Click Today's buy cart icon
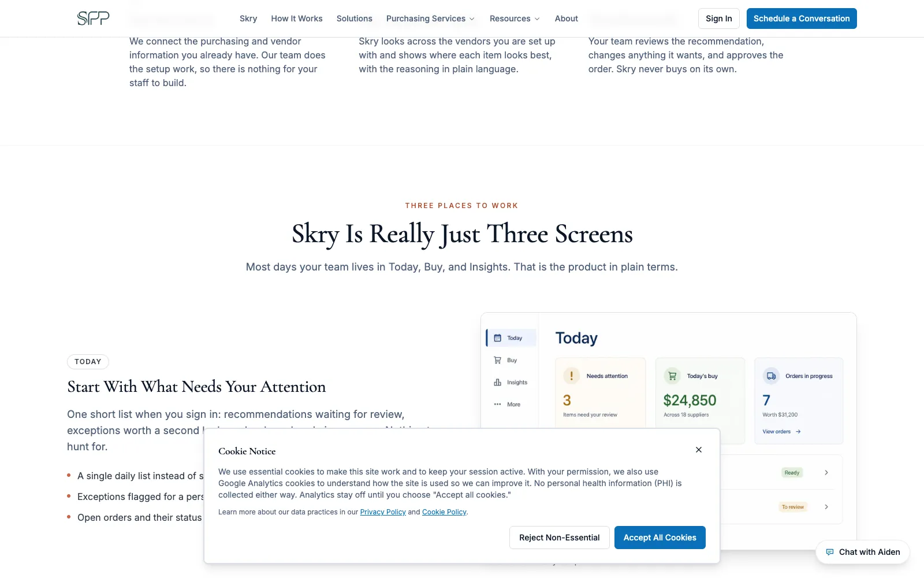The height and width of the screenshot is (578, 924). 672,376
